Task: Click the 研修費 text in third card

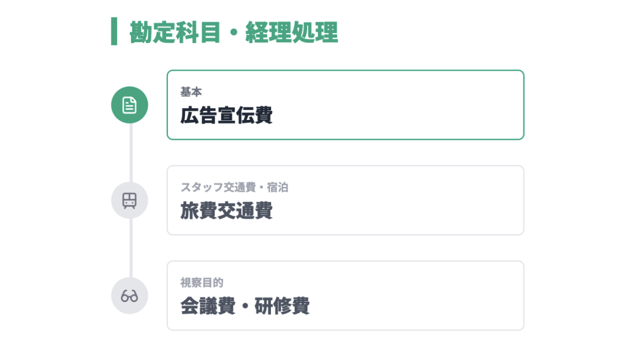Action: click(x=282, y=307)
